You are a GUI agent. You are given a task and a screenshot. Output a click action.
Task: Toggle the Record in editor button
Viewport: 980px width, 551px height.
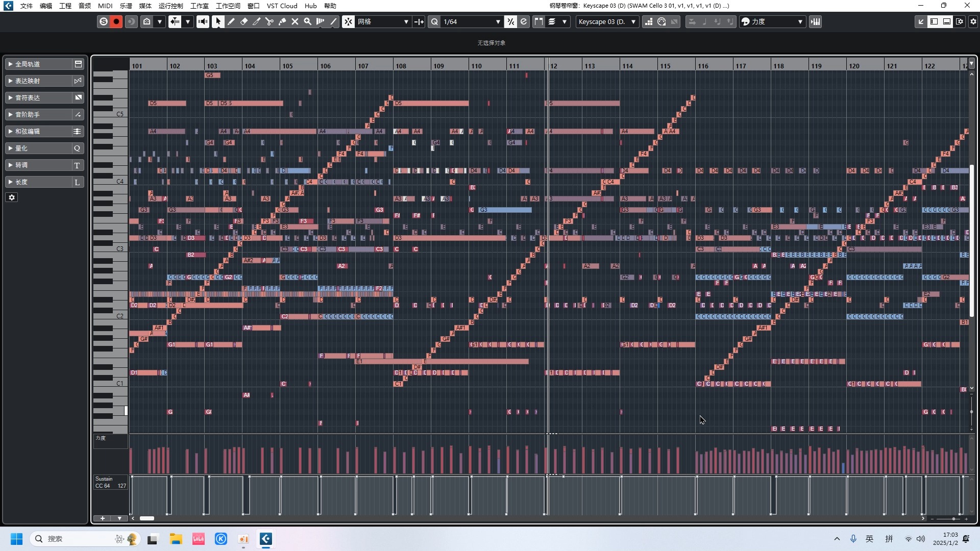(x=116, y=22)
